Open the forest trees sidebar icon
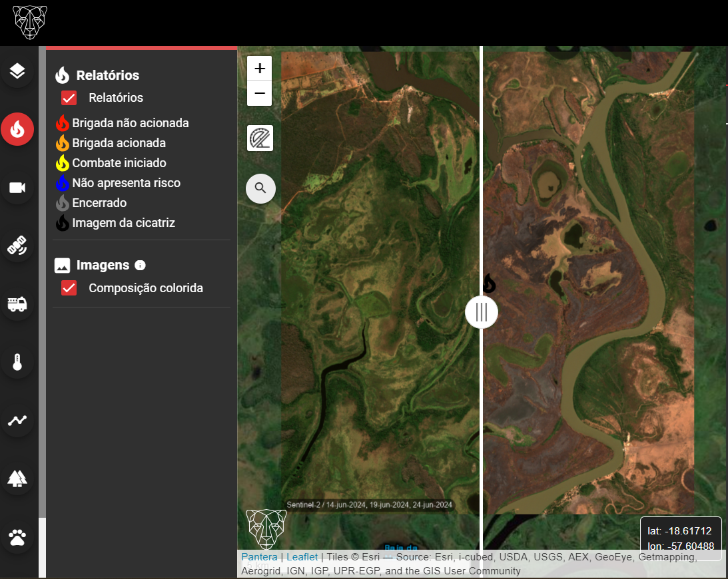 [x=17, y=479]
